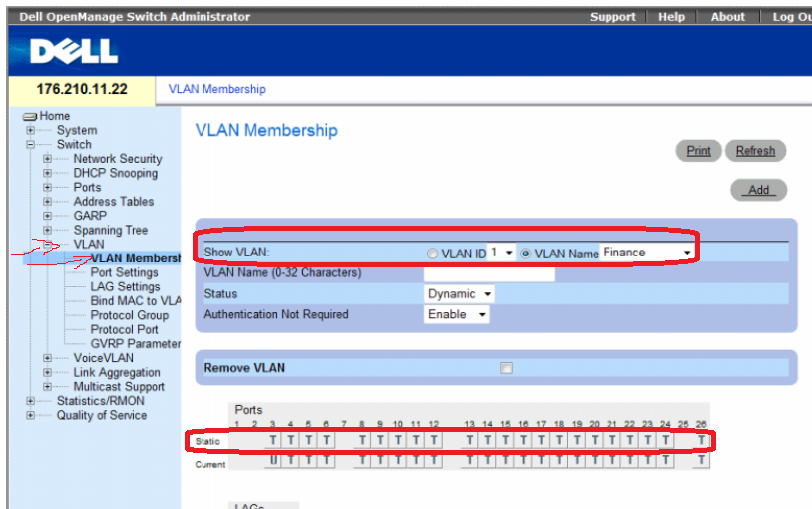The height and width of the screenshot is (509, 812).
Task: Open the Status Dynamic dropdown
Action: [459, 294]
